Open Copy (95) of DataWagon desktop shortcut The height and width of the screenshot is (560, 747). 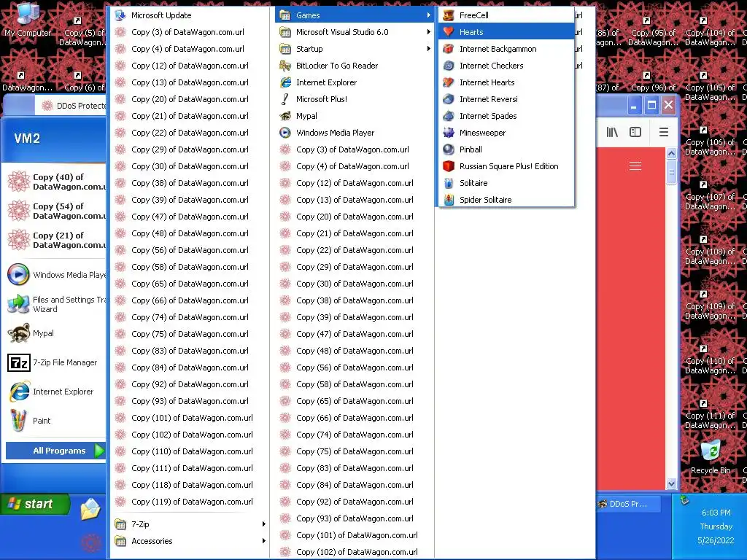click(x=653, y=31)
